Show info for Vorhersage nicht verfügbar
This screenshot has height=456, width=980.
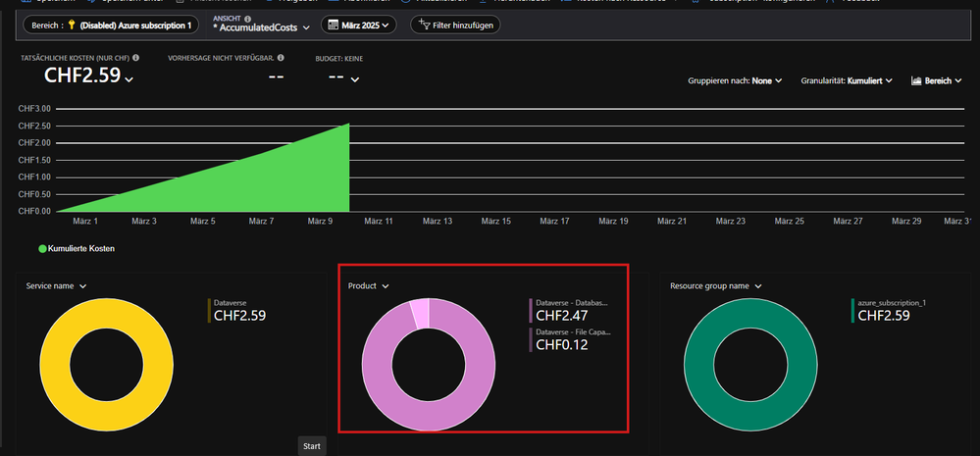click(x=281, y=58)
